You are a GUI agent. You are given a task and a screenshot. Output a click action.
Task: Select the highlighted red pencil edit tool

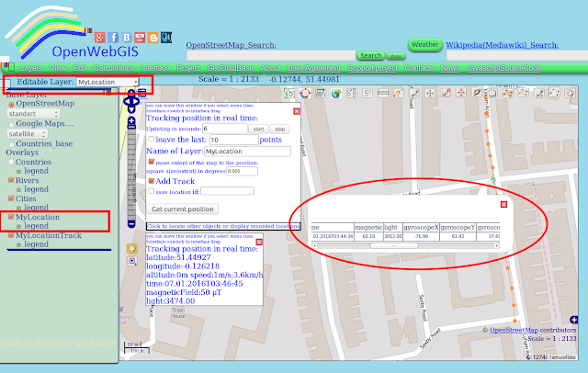pos(446,93)
